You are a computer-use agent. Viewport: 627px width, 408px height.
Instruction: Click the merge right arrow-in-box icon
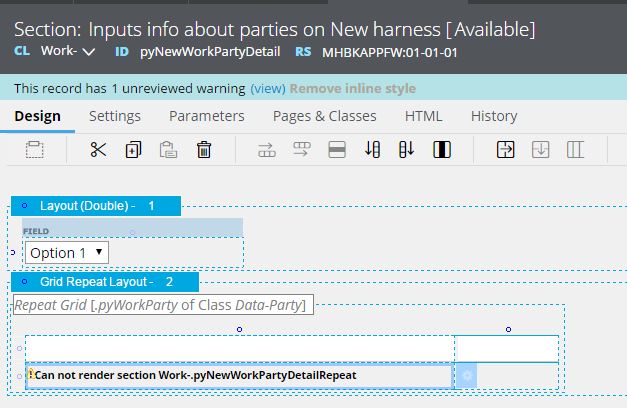click(505, 150)
